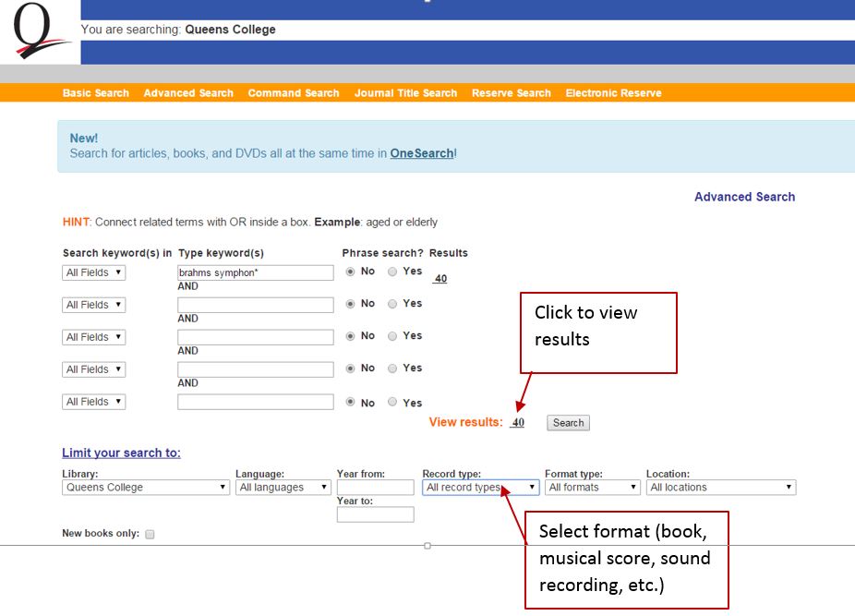The height and width of the screenshot is (616, 855).
Task: Follow the OneSearch link
Action: point(422,154)
